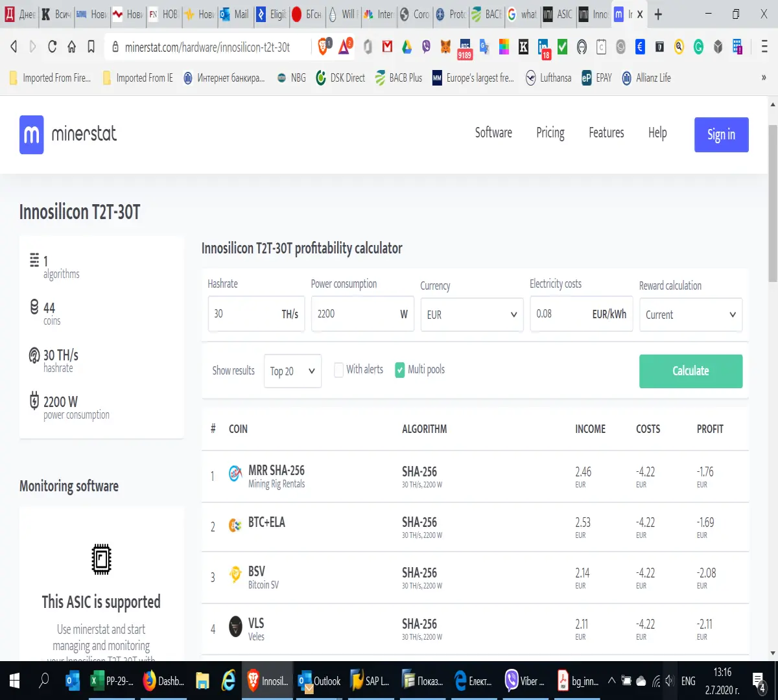The width and height of the screenshot is (778, 700).
Task: Expand the hidden bookmarks chevron
Action: (764, 78)
